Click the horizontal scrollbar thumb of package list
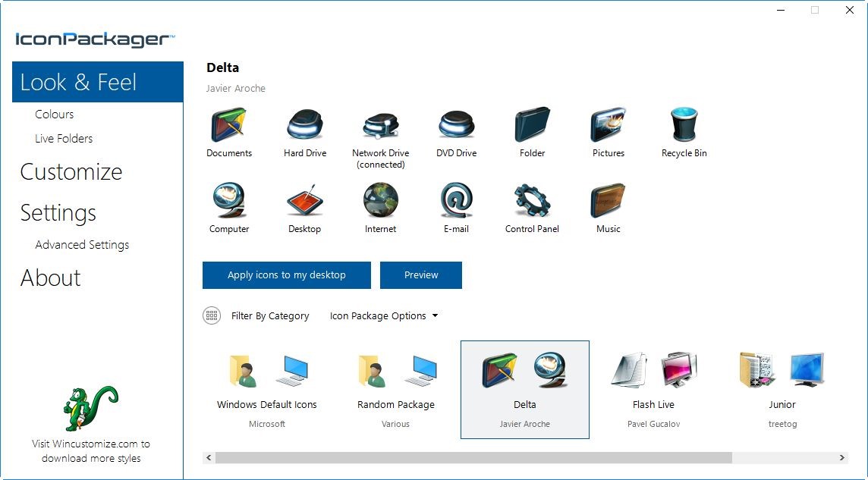The width and height of the screenshot is (868, 480). click(474, 458)
